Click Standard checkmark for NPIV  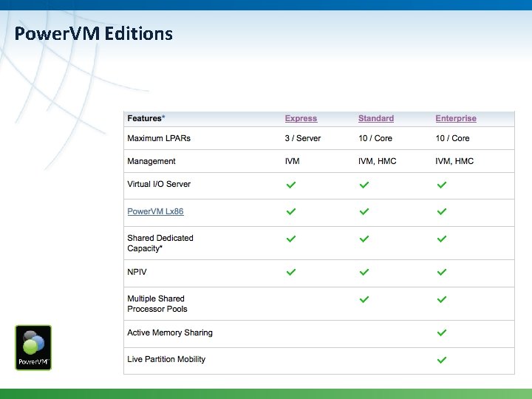point(364,272)
